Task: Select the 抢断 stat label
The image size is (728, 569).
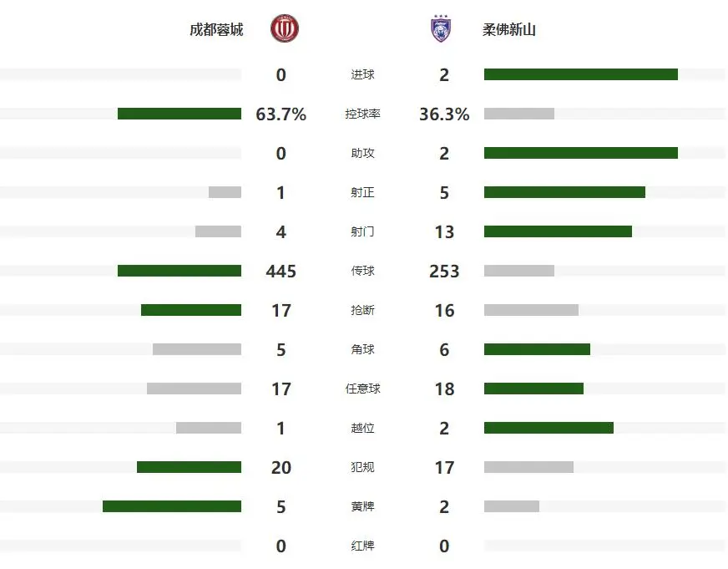Action: coord(363,311)
